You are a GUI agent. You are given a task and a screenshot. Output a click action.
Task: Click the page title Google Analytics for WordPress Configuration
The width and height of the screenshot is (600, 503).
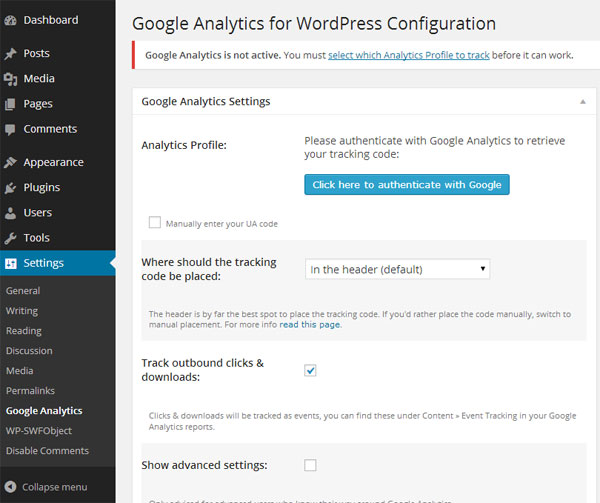pos(314,24)
